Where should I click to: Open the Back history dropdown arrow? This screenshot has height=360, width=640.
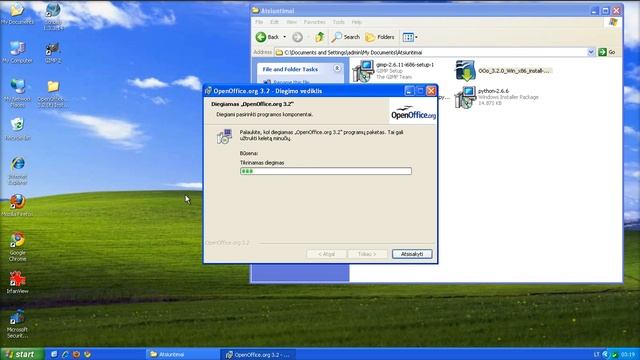284,37
